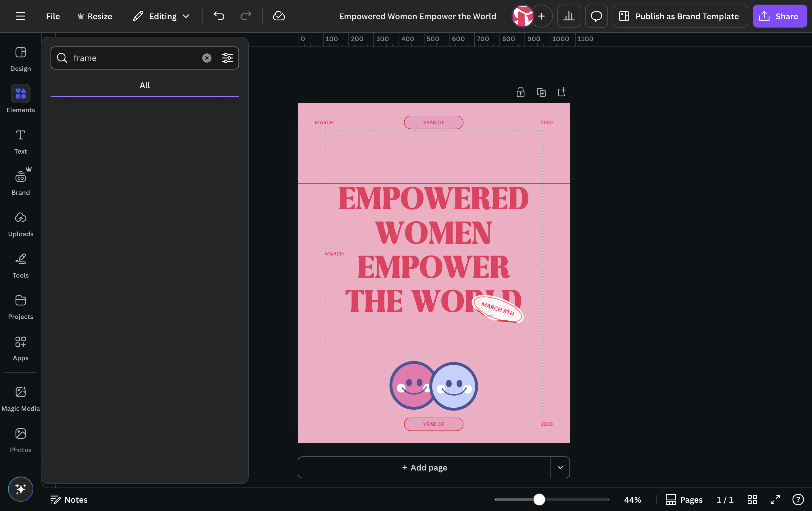
Task: Open the Apps sidebar panel
Action: pos(21,348)
